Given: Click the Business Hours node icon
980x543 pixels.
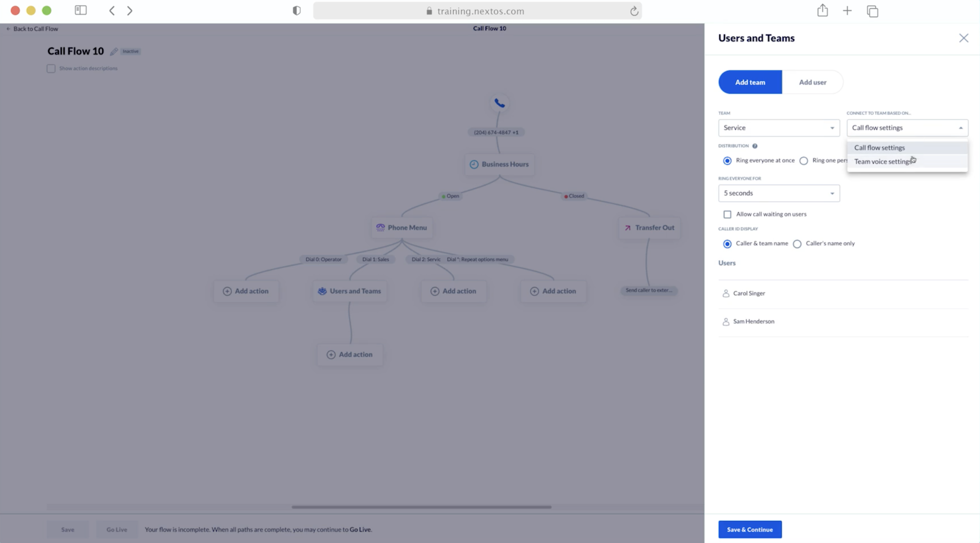Looking at the screenshot, I should tap(474, 164).
